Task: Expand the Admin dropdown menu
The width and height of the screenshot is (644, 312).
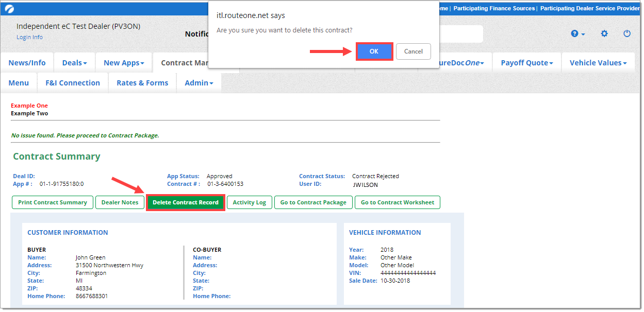Action: [x=199, y=83]
